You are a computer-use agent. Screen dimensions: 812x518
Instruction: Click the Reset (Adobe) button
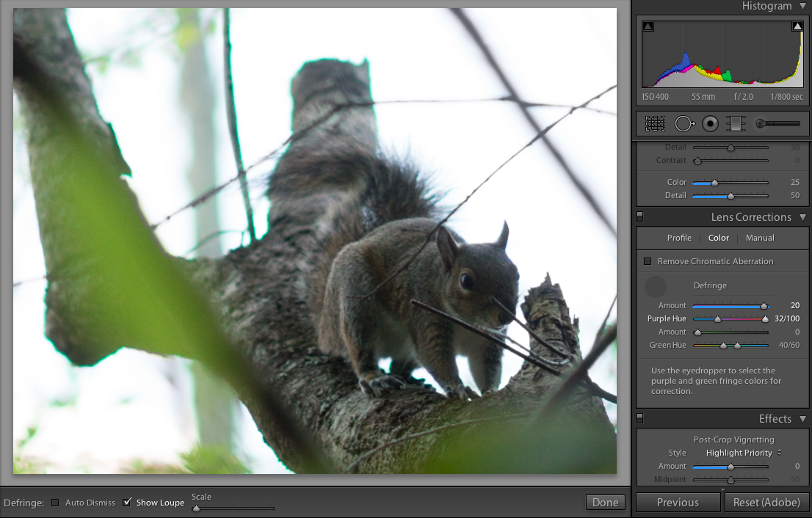(767, 503)
